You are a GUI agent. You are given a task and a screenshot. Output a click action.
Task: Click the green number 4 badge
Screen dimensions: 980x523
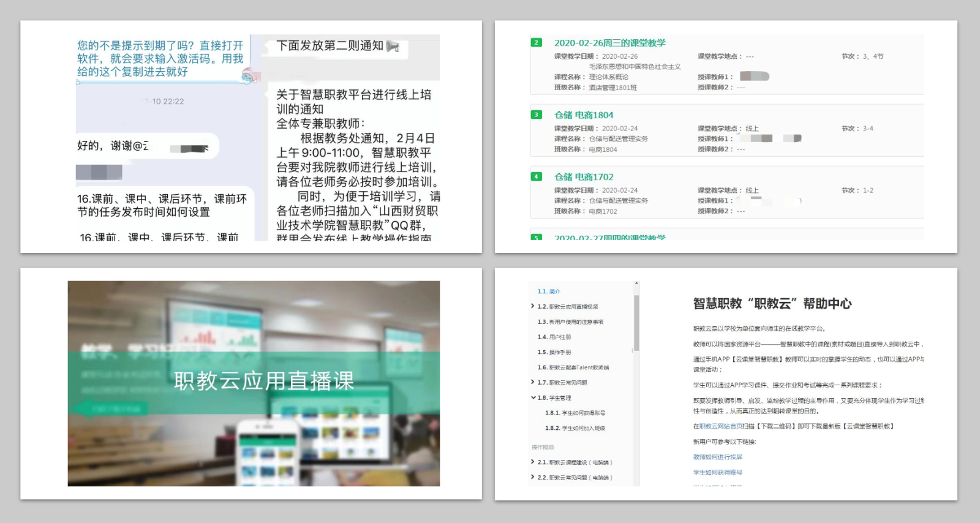(536, 176)
